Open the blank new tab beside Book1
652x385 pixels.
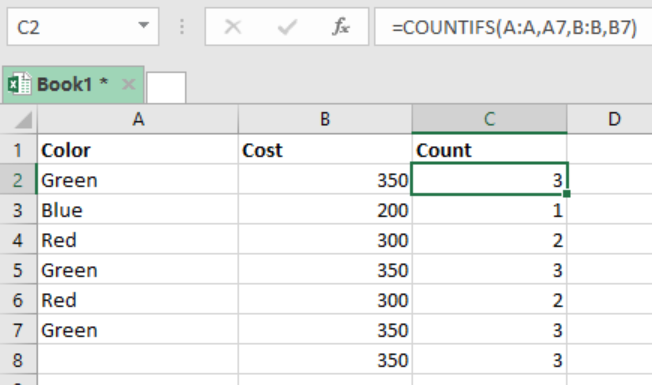coord(166,87)
